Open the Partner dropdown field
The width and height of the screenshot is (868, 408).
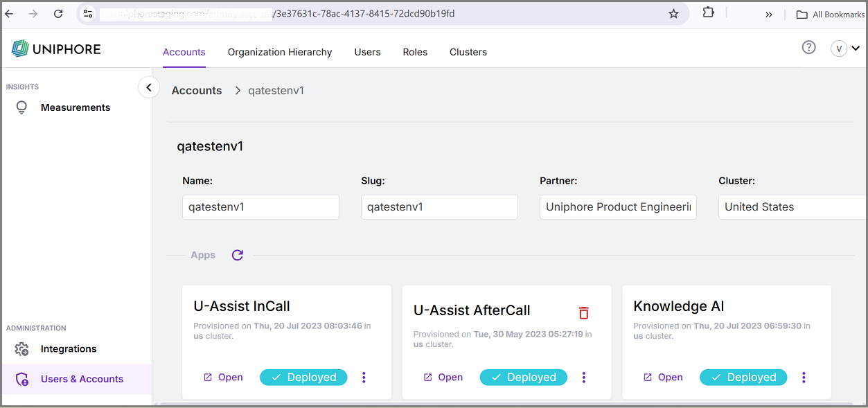(x=618, y=207)
